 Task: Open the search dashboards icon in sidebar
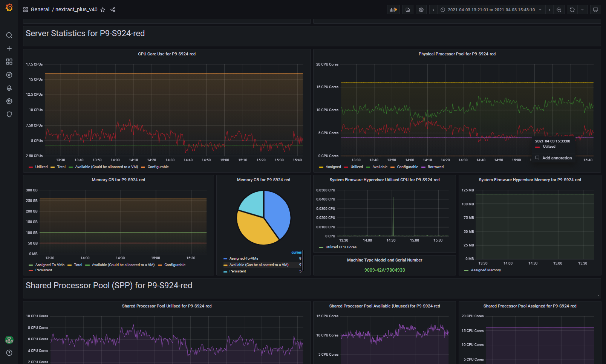point(9,35)
